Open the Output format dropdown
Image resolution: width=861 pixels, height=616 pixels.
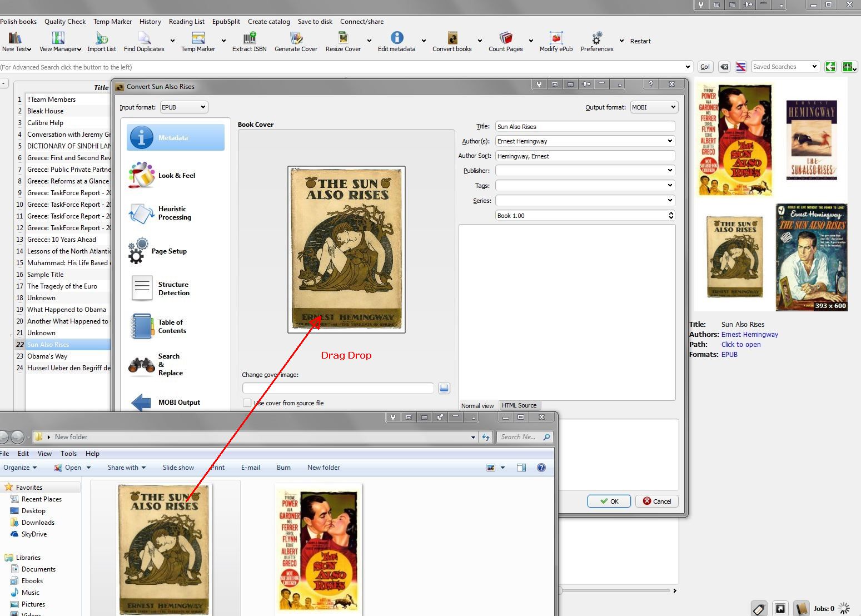(654, 107)
